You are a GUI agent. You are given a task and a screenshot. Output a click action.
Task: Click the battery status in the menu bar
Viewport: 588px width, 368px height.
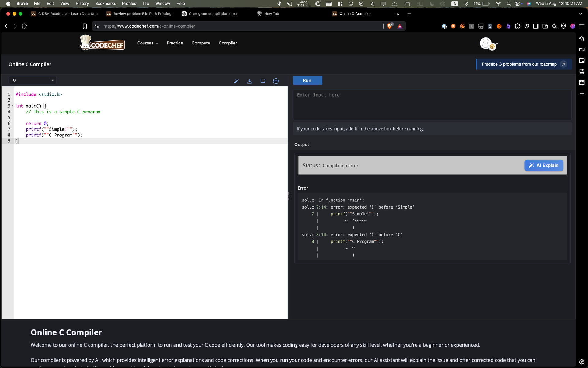(481, 4)
